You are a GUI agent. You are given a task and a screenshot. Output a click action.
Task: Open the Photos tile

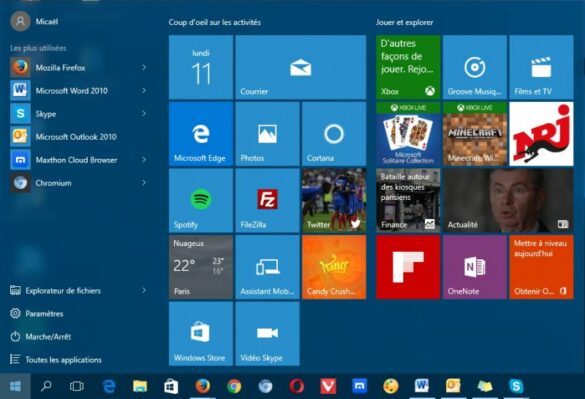tap(268, 134)
